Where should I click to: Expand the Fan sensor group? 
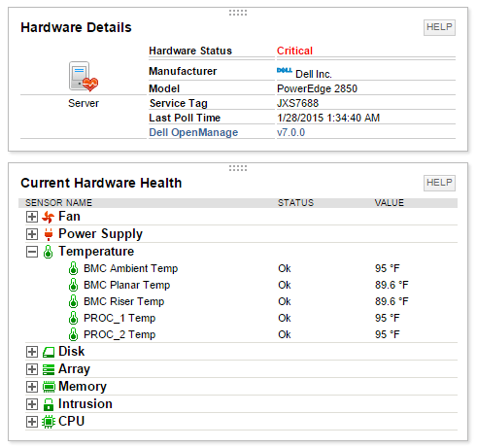[x=32, y=217]
